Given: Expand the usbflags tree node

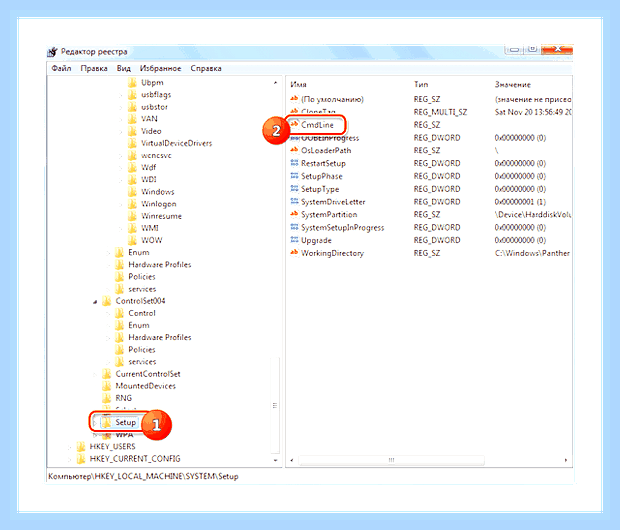Looking at the screenshot, I should (121, 95).
